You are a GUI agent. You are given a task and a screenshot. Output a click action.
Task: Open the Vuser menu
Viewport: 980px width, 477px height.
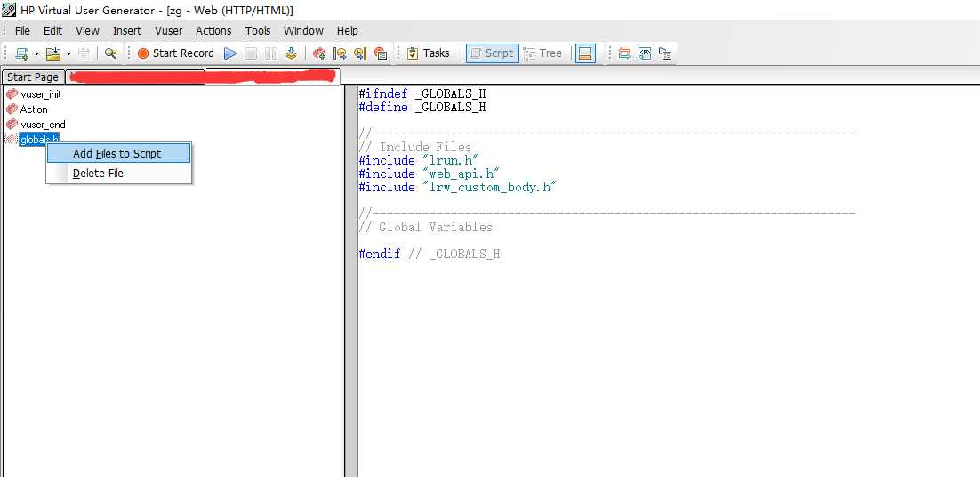(169, 30)
